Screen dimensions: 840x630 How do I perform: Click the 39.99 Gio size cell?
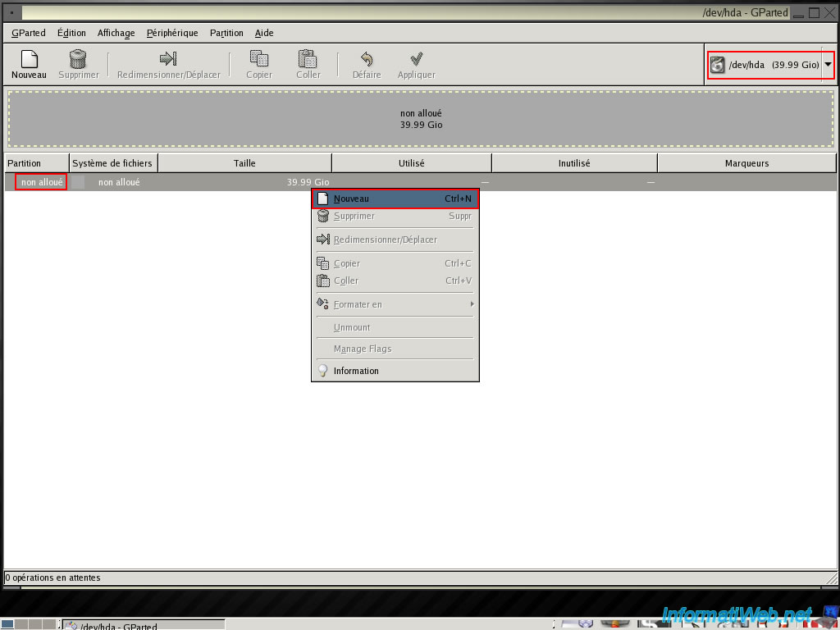308,182
